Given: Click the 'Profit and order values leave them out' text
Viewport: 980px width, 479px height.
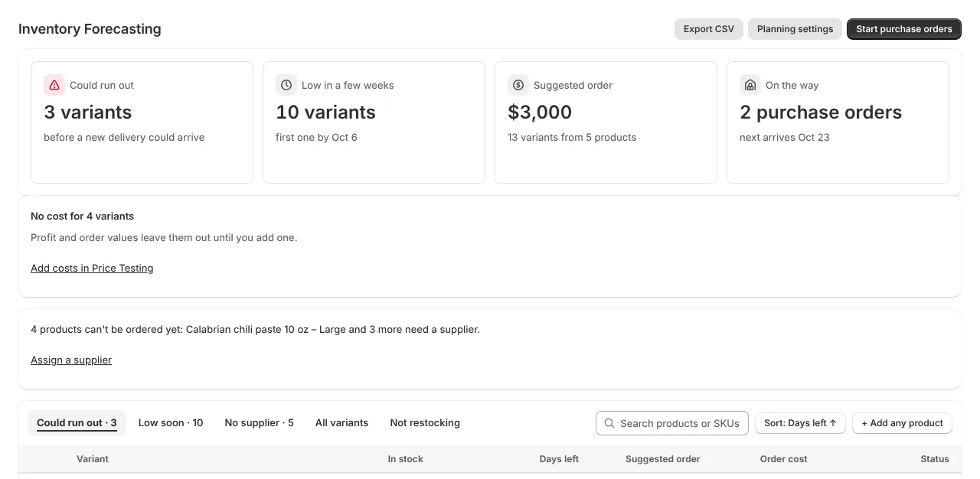Looking at the screenshot, I should tap(164, 237).
